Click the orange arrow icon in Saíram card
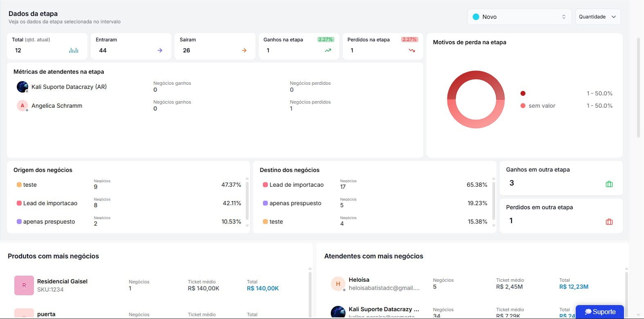 tap(244, 50)
